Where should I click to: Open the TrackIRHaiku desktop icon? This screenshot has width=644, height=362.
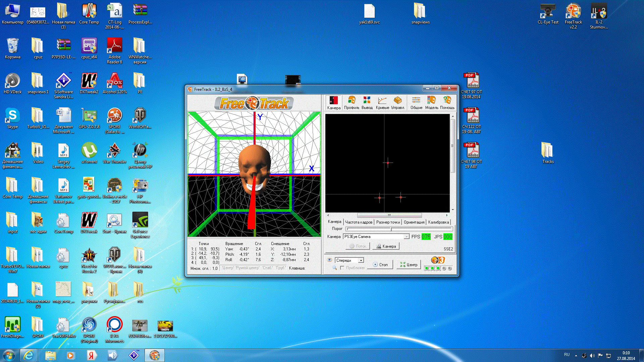point(63,327)
